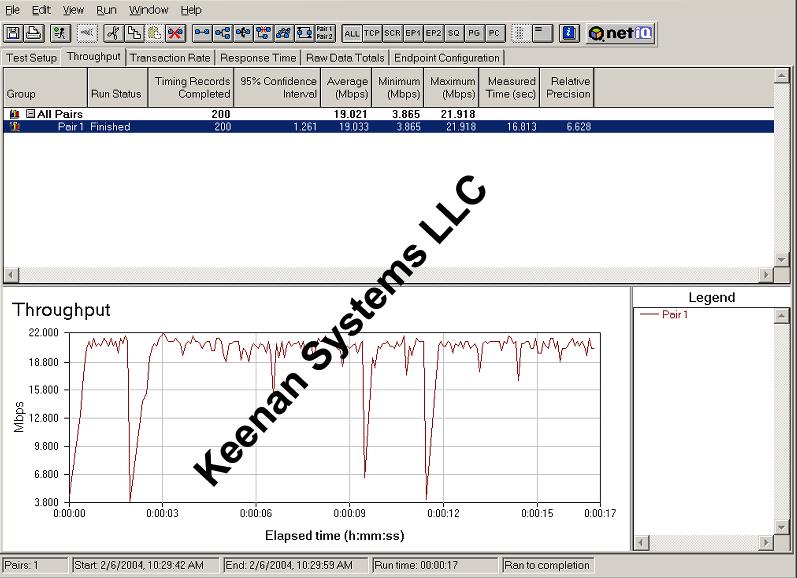
Task: Click the Paste clipboard icon
Action: click(155, 34)
